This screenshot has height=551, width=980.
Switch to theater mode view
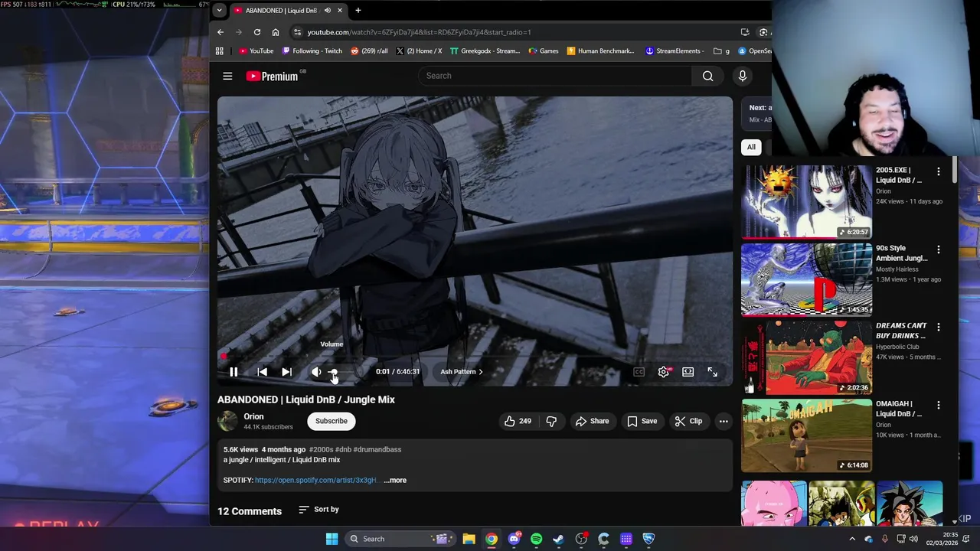pos(688,372)
